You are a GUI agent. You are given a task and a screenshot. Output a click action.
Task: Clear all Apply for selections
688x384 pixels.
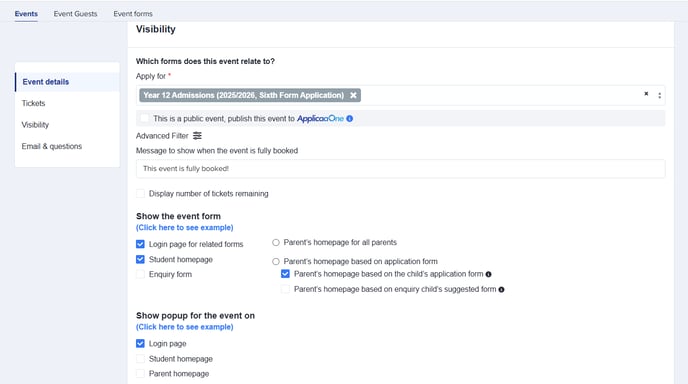coord(646,94)
